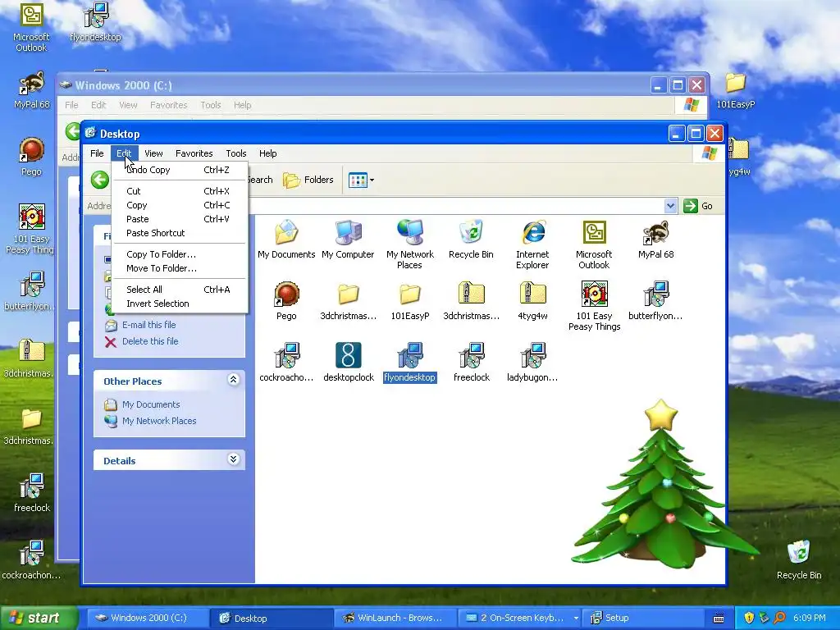Viewport: 840px width, 630px height.
Task: Select butterflyon... installer in Desktop window
Action: (655, 300)
